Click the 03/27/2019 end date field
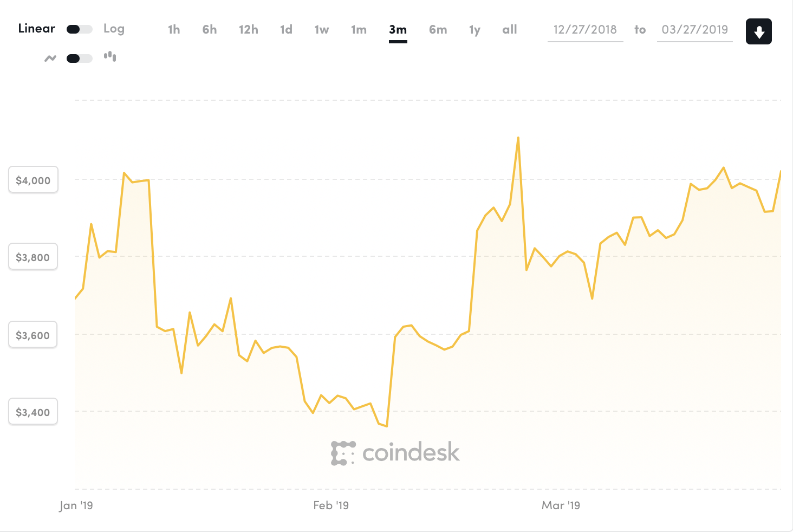 695,30
